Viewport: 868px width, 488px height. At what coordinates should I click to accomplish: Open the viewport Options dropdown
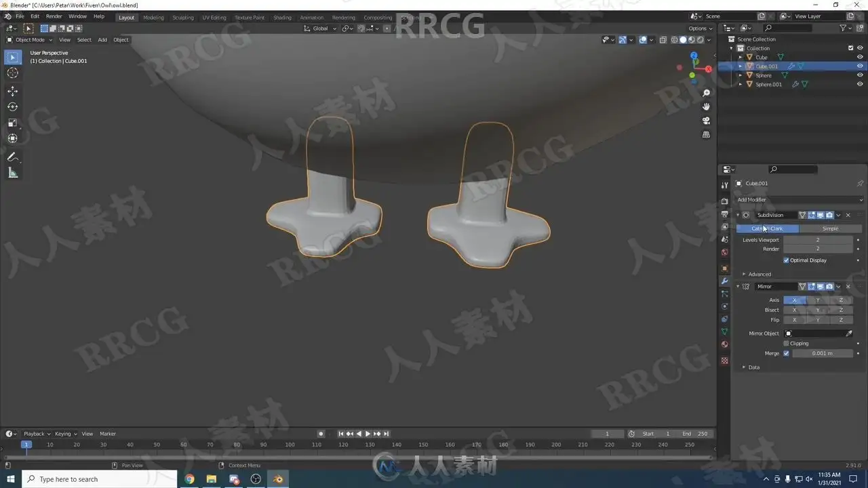click(700, 28)
